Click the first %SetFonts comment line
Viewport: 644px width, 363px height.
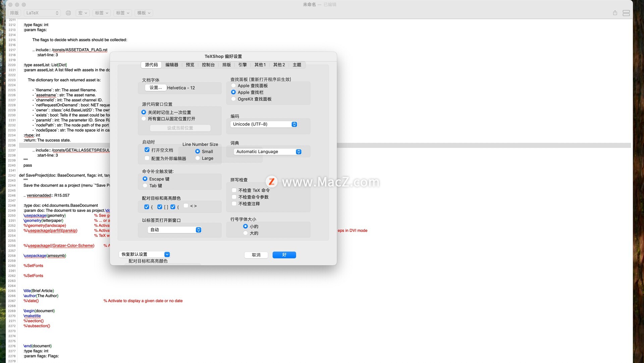[33, 266]
